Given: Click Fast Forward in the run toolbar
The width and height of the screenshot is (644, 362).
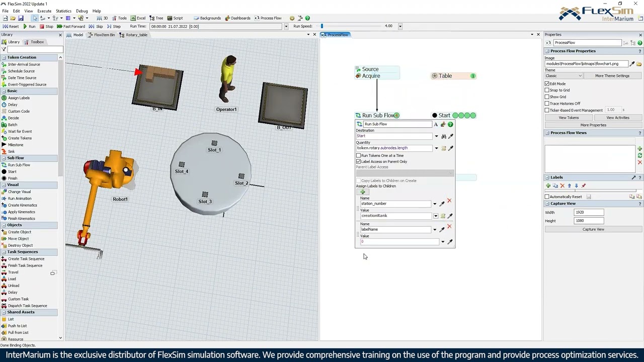Looking at the screenshot, I should (x=71, y=26).
